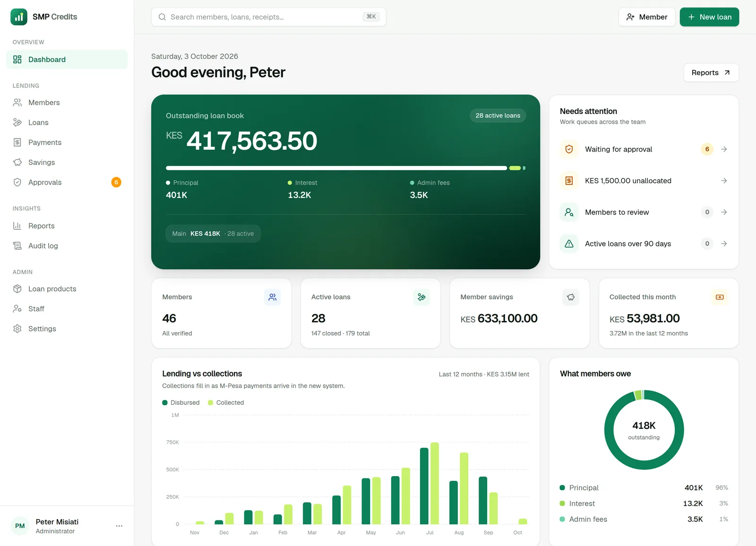Open Reports under Insights in sidebar

pyautogui.click(x=67, y=226)
